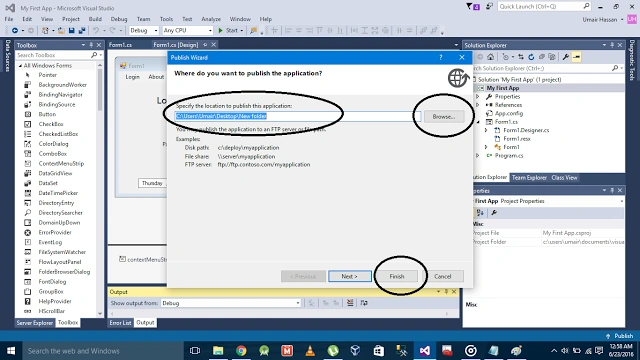This screenshot has height=360, width=640.
Task: Collapse the All Windows Forms toolbox group
Action: [x=20, y=66]
